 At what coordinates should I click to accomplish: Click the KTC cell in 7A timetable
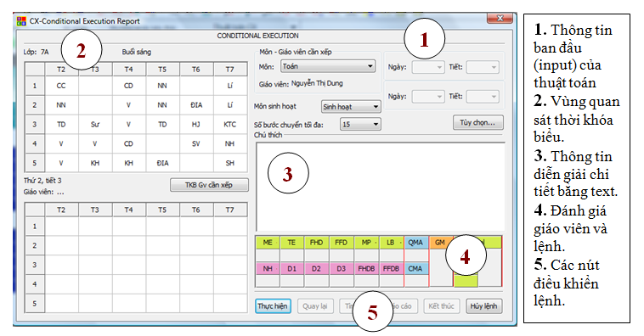[x=230, y=125]
